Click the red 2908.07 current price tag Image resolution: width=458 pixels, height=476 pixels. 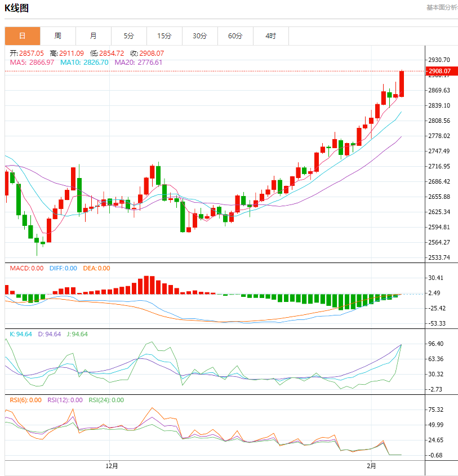442,71
